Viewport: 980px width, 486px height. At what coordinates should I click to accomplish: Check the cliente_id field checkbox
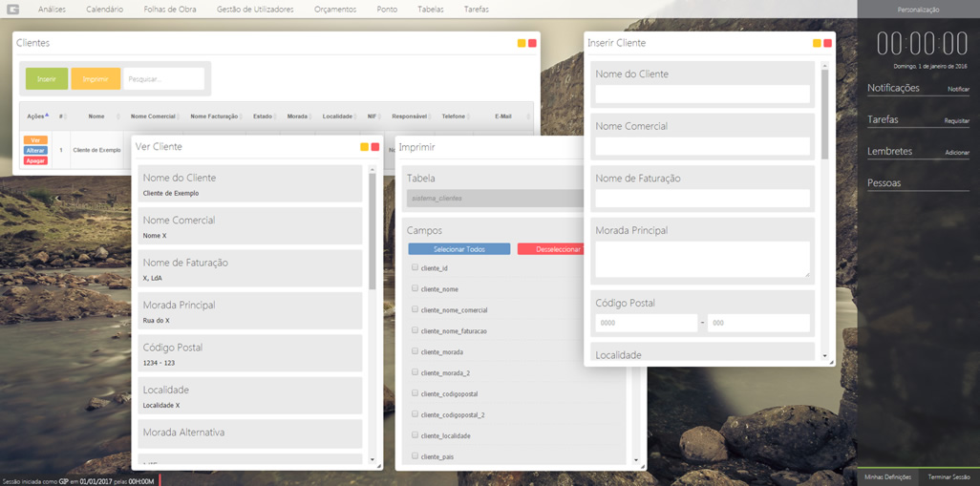415,268
